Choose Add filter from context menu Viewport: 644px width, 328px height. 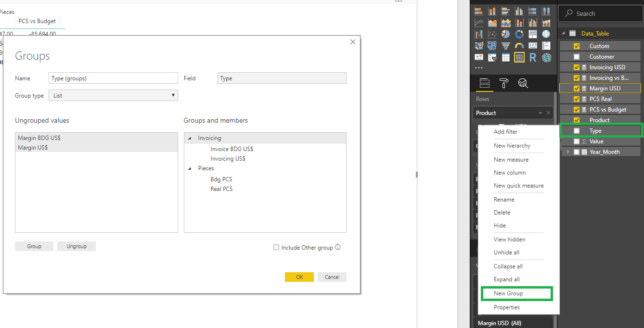[x=505, y=132]
